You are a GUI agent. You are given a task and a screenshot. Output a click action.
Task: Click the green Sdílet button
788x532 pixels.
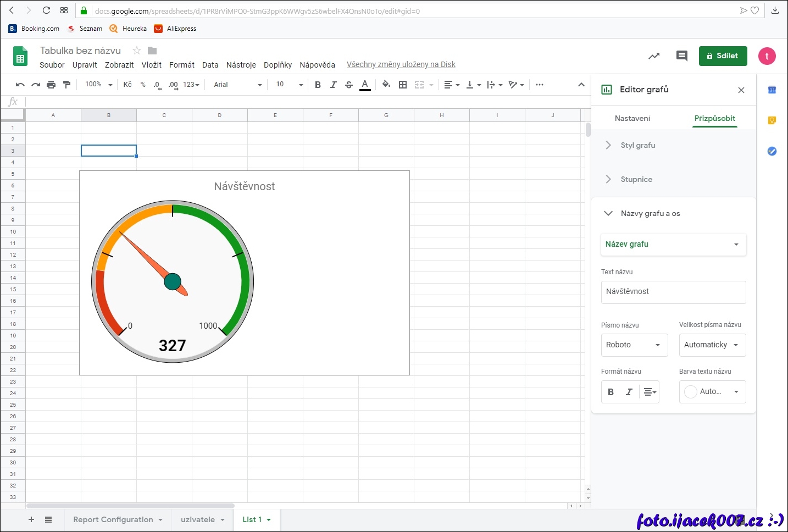coord(723,56)
